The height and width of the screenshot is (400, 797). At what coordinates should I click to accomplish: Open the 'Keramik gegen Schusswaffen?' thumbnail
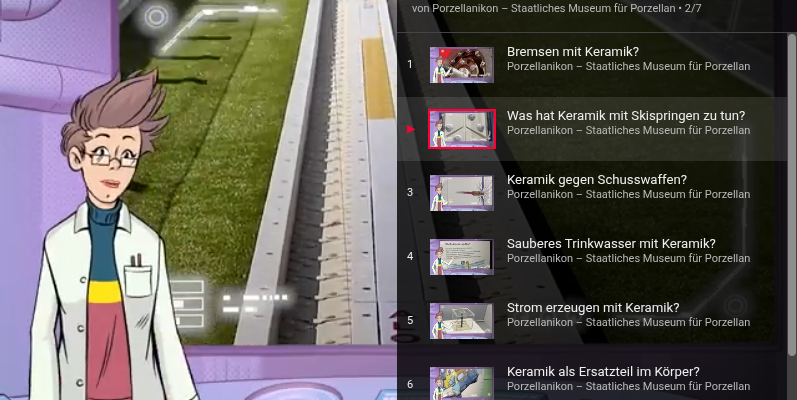coord(462,193)
